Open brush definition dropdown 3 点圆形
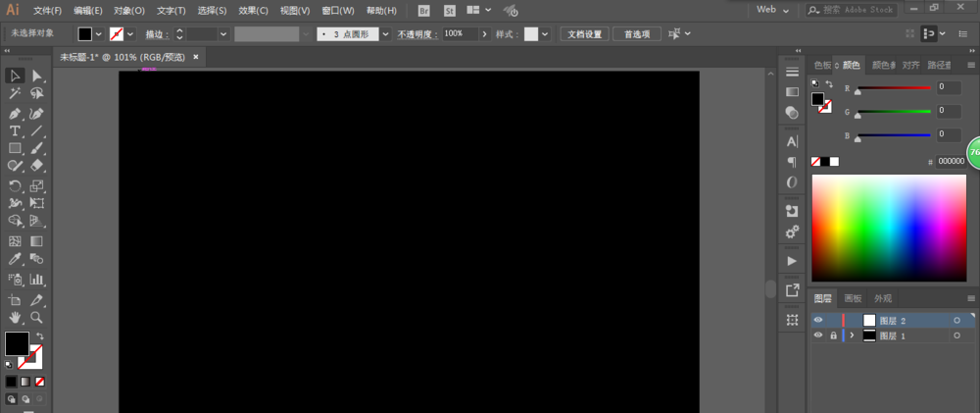Viewport: 980px width, 413px height. tap(385, 33)
